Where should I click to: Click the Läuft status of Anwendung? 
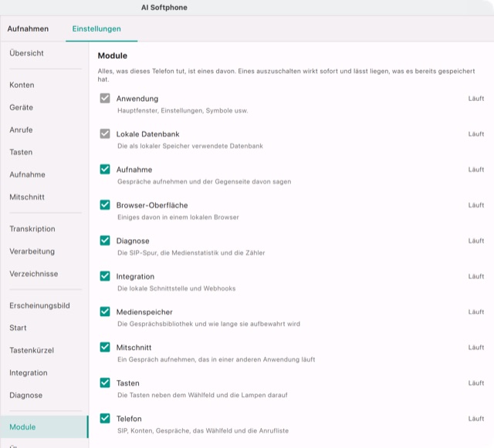coord(475,99)
